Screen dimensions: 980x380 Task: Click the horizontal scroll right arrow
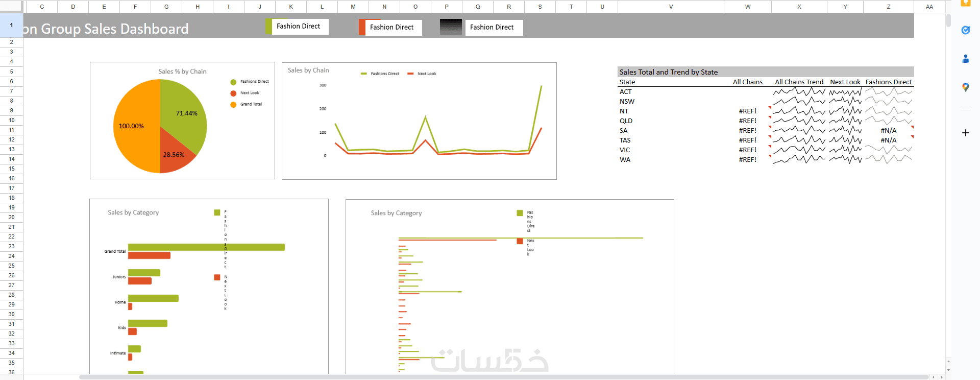942,377
